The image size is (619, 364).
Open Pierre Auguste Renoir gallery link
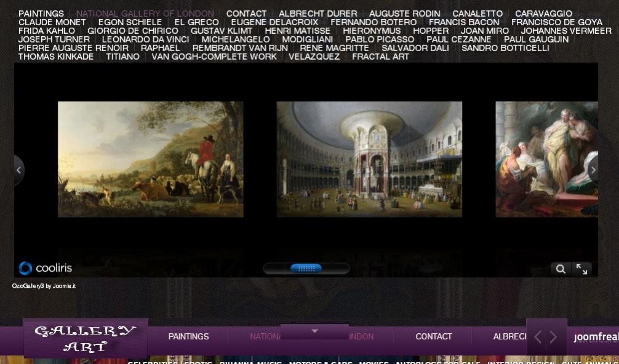click(x=73, y=48)
